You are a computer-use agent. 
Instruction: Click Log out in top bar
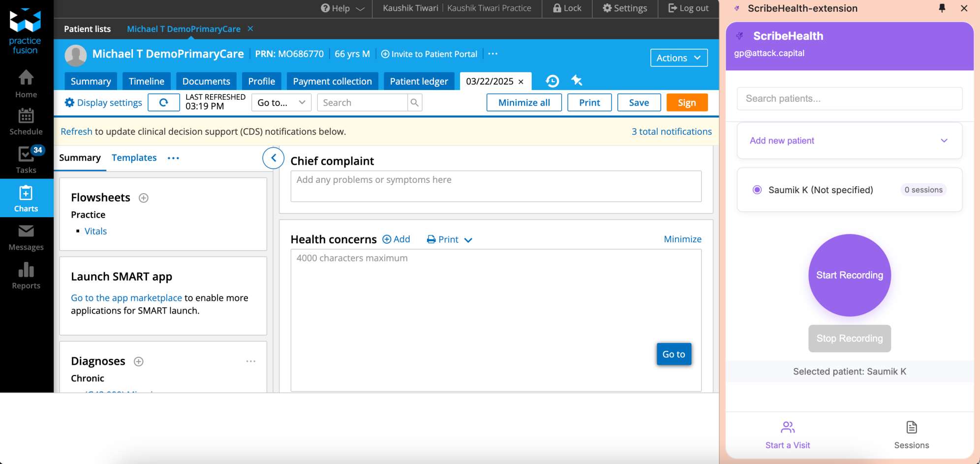click(x=688, y=8)
